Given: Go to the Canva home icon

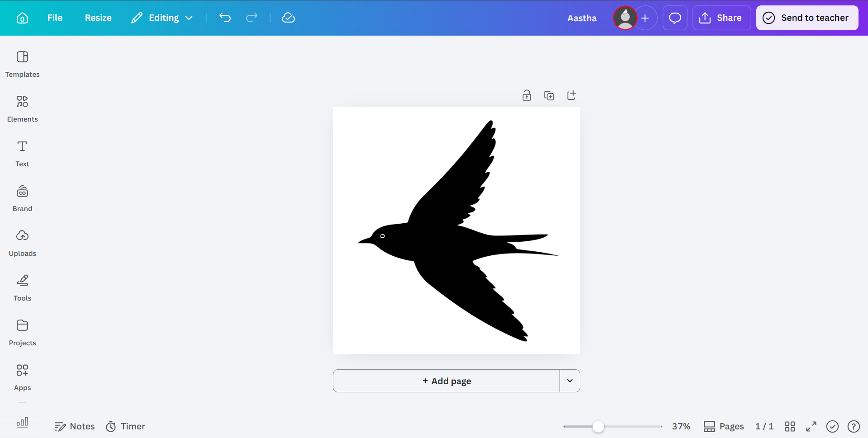Looking at the screenshot, I should click(22, 18).
